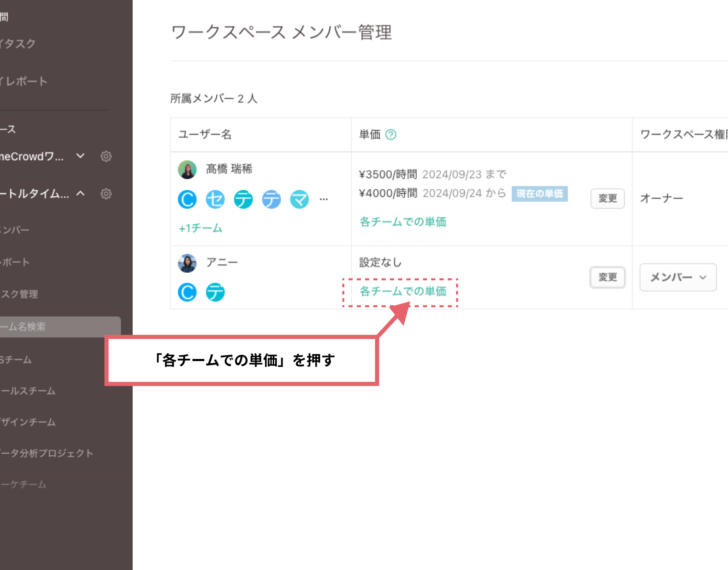Click the ellipsis after 高橋's team icons
The image size is (728, 570).
[x=323, y=199]
